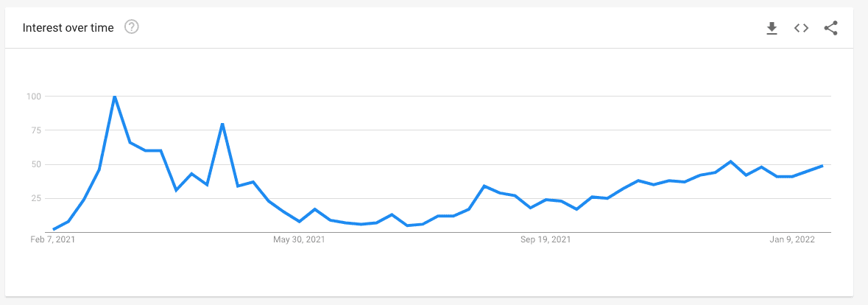
Task: Select the August bump peaking near 34
Action: [x=484, y=186]
